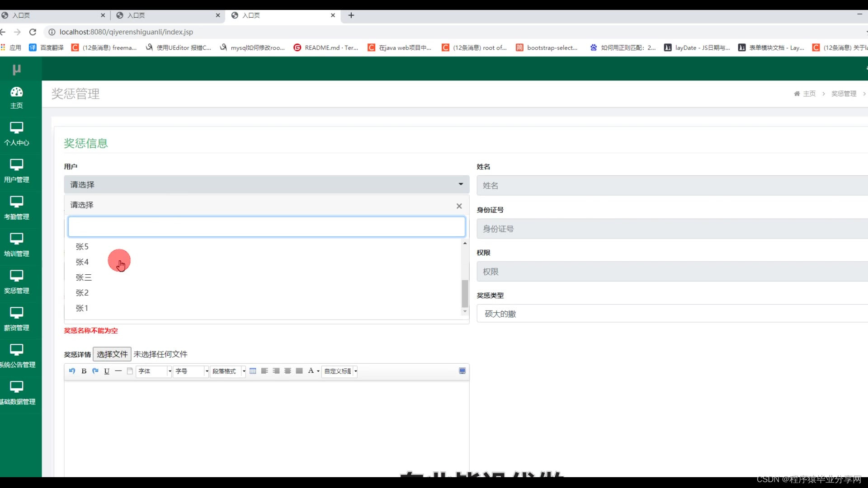Open the 考勤管理 sidebar icon
Screen dimensions: 868x488
[17, 202]
